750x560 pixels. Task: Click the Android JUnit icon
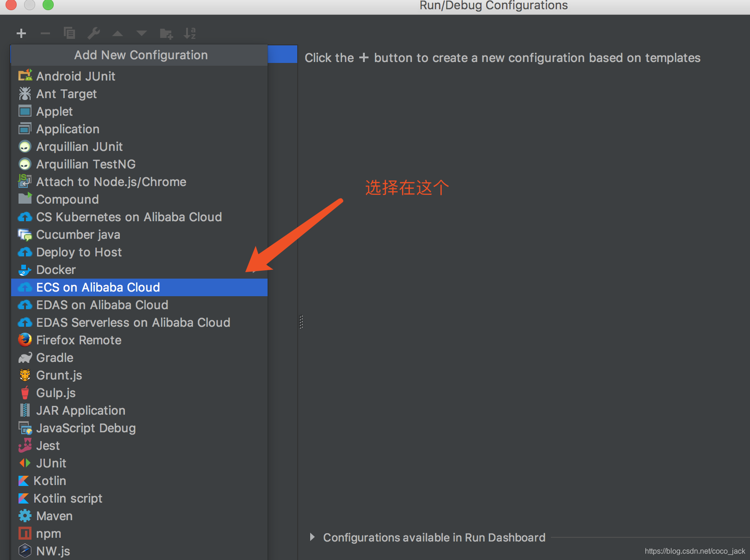[25, 75]
